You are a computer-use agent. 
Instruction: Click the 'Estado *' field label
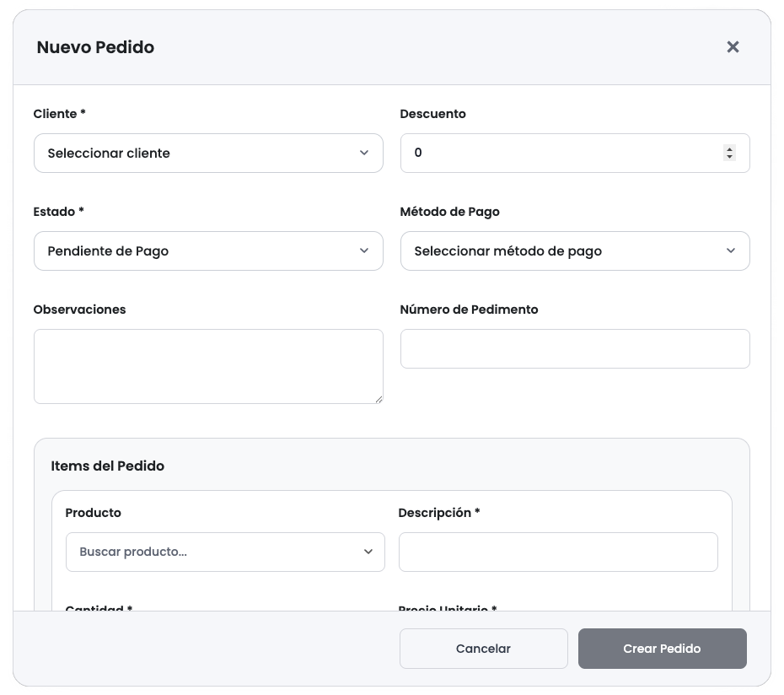point(58,212)
